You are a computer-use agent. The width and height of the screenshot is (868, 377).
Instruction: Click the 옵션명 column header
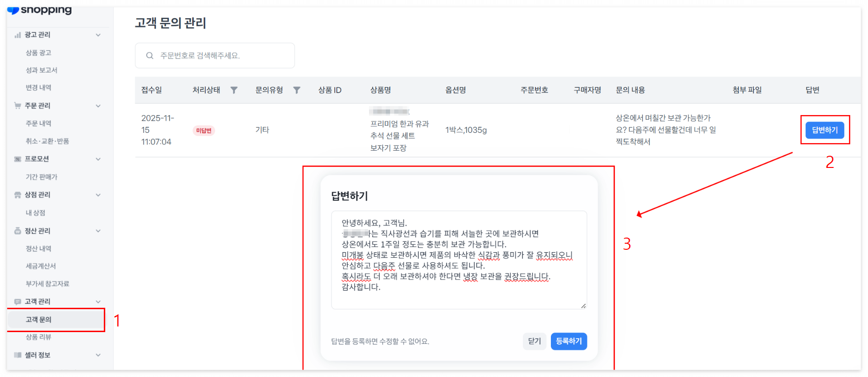pos(456,90)
